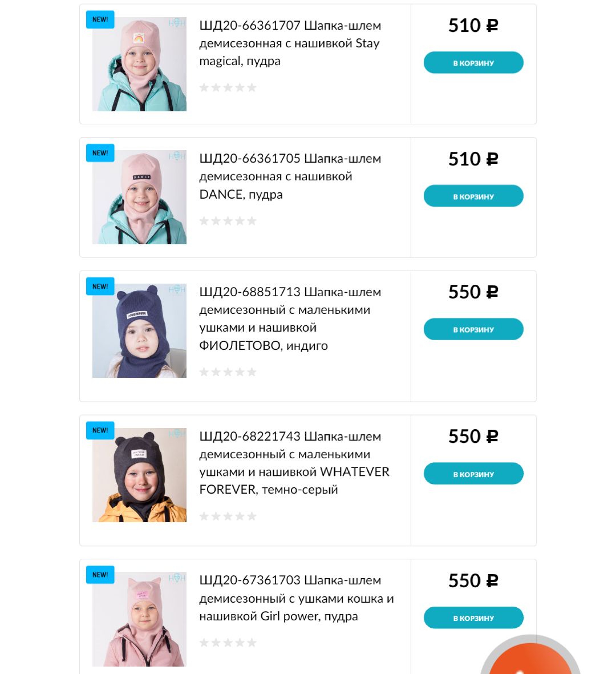Open ШД20-68851713 ФИОЛЕТОВО product title
The image size is (616, 674).
click(x=290, y=318)
